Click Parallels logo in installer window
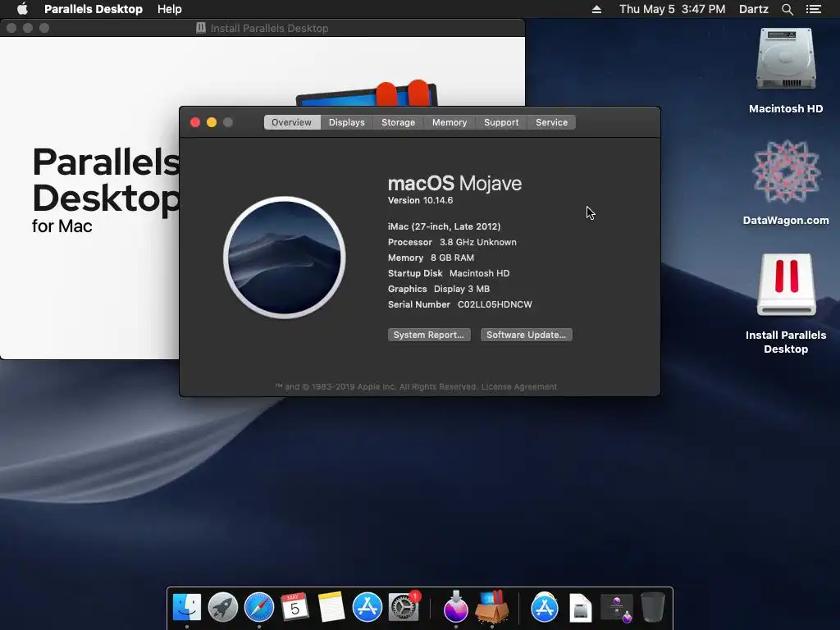Viewport: 840px width, 630px height. point(367,94)
